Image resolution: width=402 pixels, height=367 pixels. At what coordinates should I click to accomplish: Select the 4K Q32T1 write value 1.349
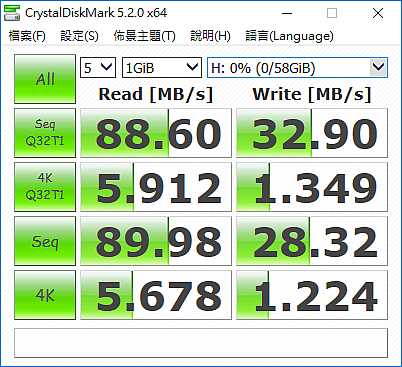(312, 187)
